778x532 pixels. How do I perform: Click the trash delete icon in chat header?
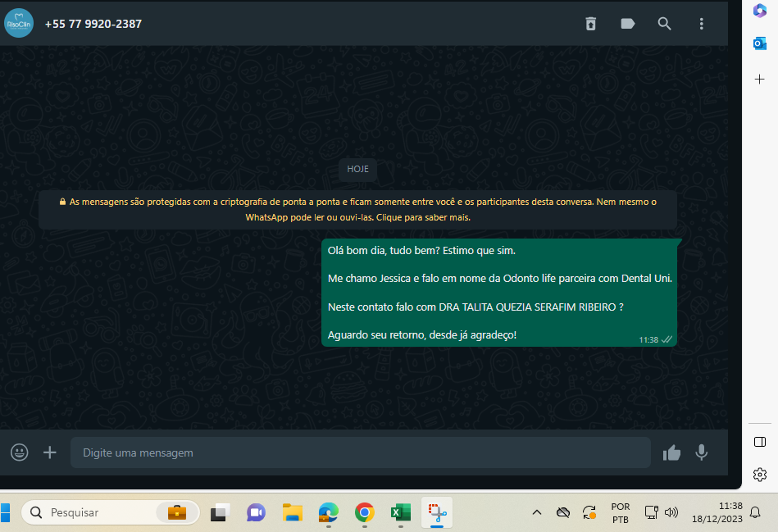(x=590, y=23)
